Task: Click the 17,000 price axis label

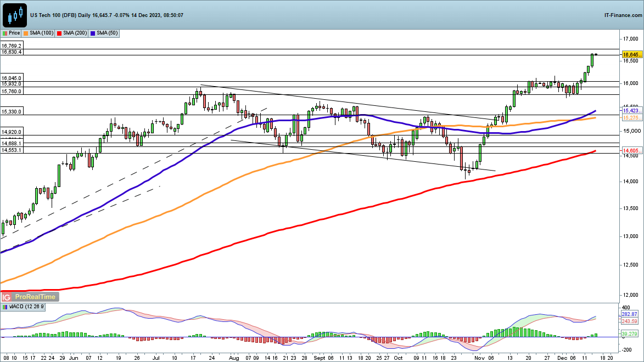Action: [630, 39]
